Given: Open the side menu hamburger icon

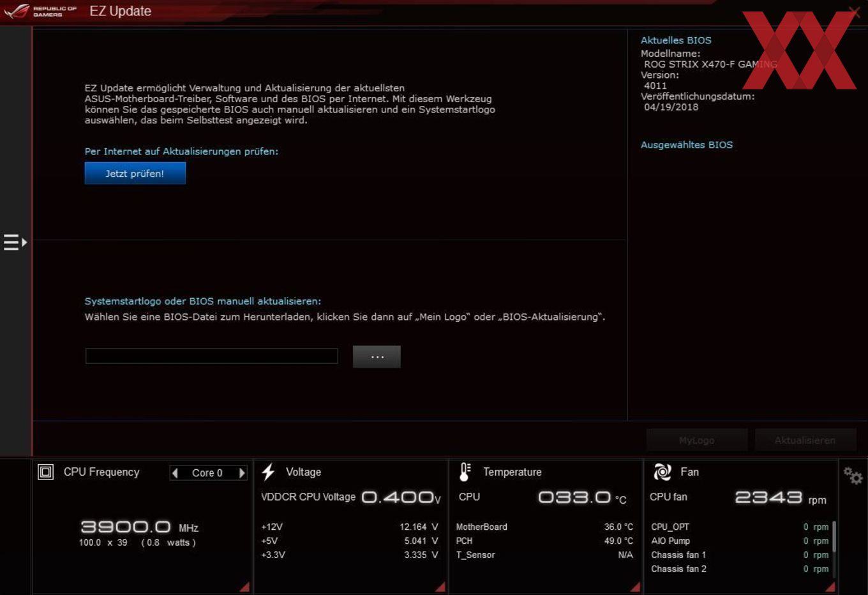Looking at the screenshot, I should pyautogui.click(x=15, y=242).
